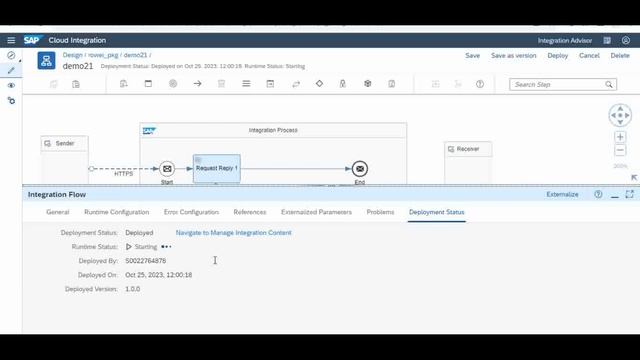Pan canvas up using navigation wheel arrow
This screenshot has height=360, width=640.
[620, 109]
